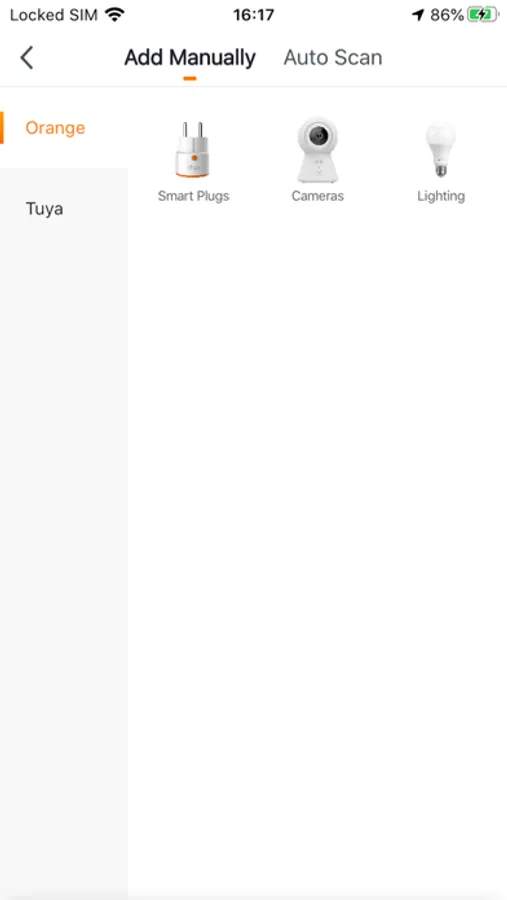
Task: Select the Add Manually tab
Action: 190,58
